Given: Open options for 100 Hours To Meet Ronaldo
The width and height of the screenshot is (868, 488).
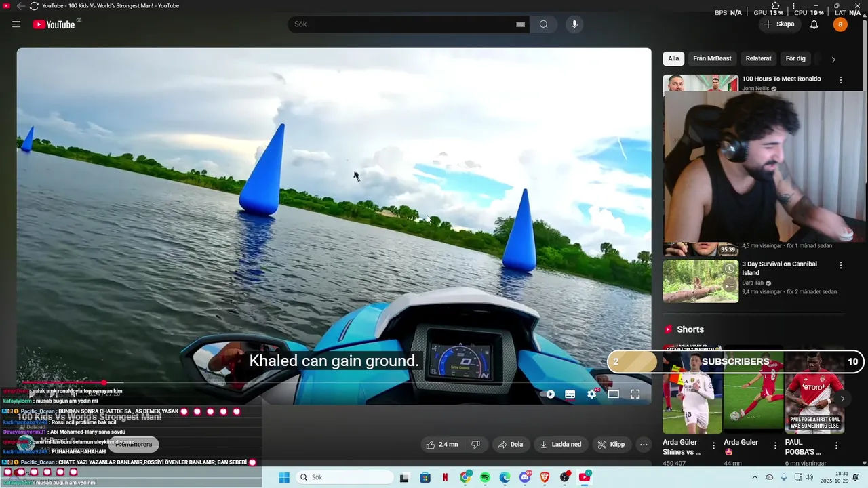Looking at the screenshot, I should point(841,80).
